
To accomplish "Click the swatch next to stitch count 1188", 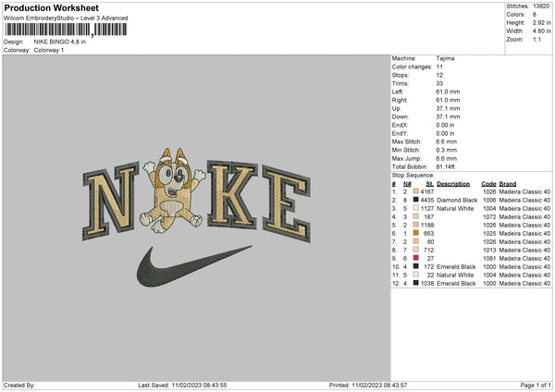I will (x=416, y=225).
